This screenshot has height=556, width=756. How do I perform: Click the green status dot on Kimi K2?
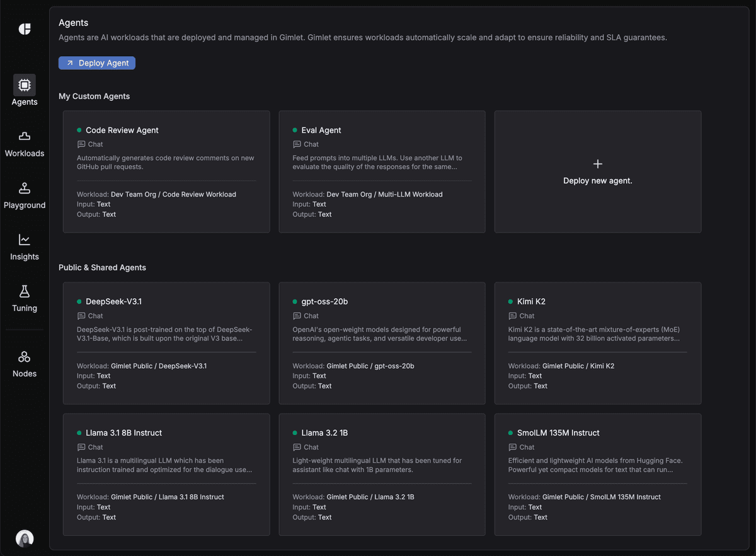pyautogui.click(x=510, y=301)
